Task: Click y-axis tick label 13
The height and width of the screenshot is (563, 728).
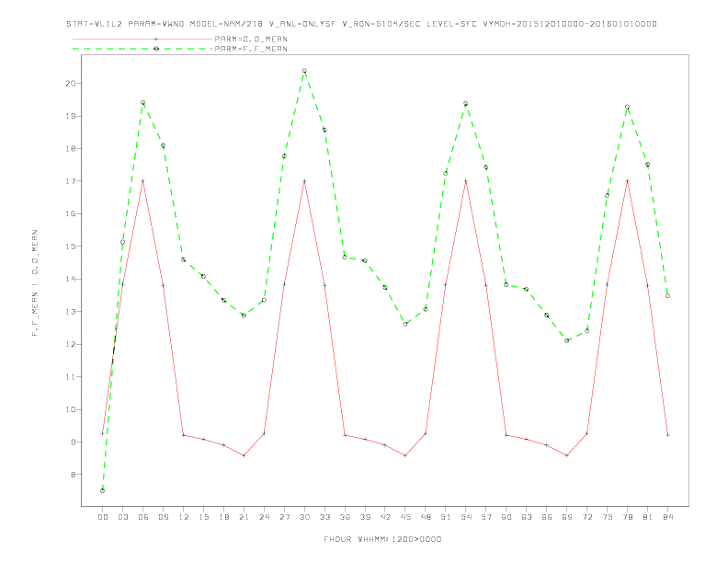Action: coord(71,312)
